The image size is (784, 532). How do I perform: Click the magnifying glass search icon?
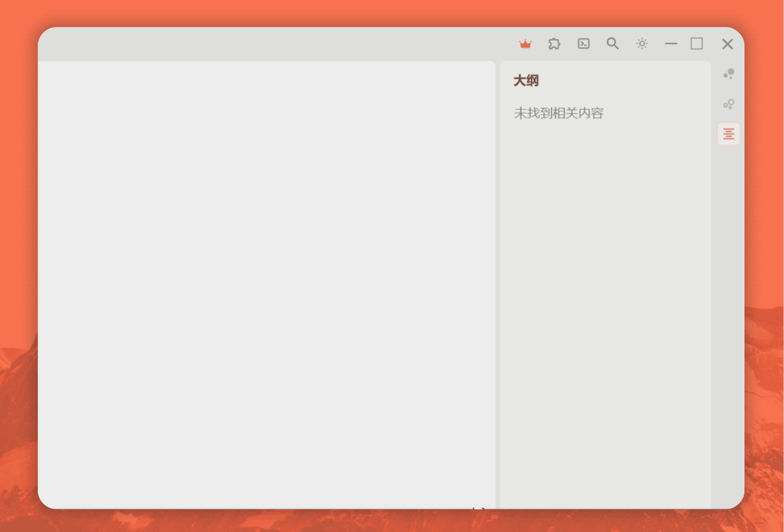(x=613, y=43)
